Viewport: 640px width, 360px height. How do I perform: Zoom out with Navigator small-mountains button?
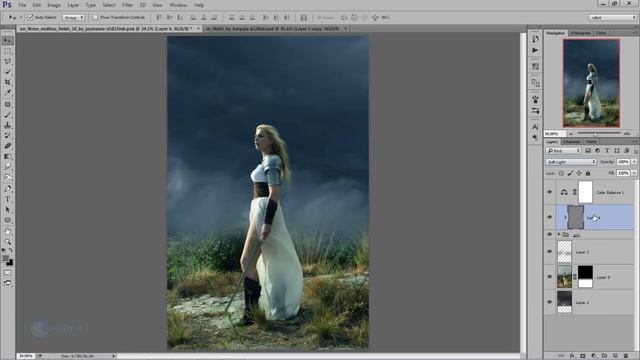tap(571, 133)
